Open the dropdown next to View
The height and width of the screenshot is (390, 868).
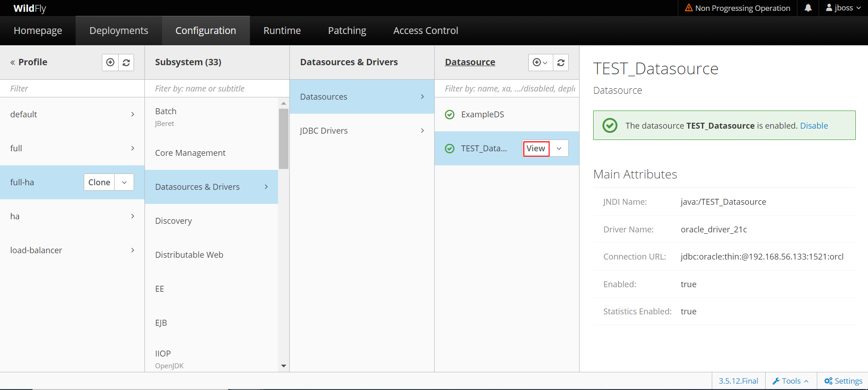pos(559,149)
